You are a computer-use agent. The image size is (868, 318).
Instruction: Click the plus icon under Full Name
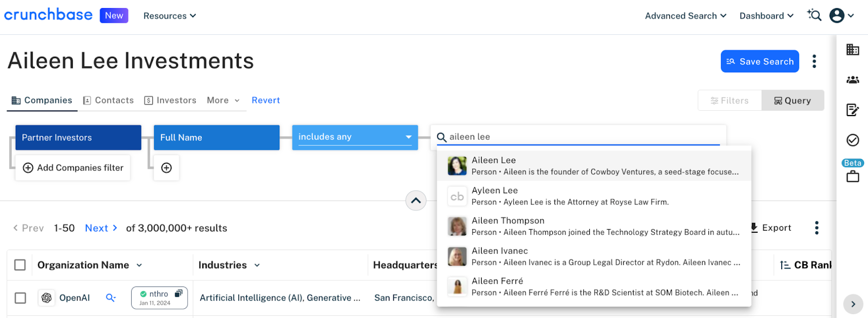pos(167,168)
